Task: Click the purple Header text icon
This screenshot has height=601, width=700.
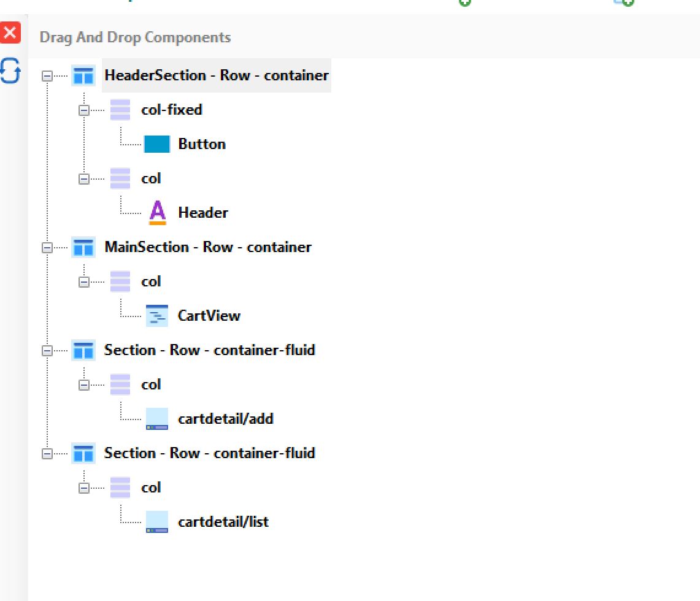Action: pos(157,213)
